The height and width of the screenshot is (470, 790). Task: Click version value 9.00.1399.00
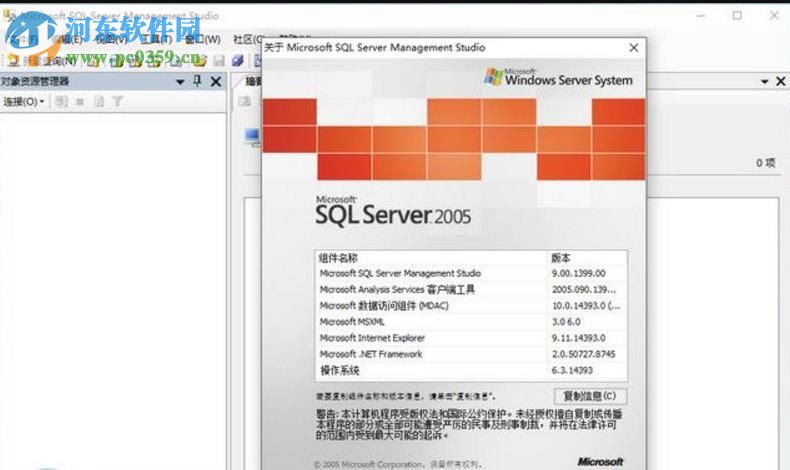tap(578, 273)
